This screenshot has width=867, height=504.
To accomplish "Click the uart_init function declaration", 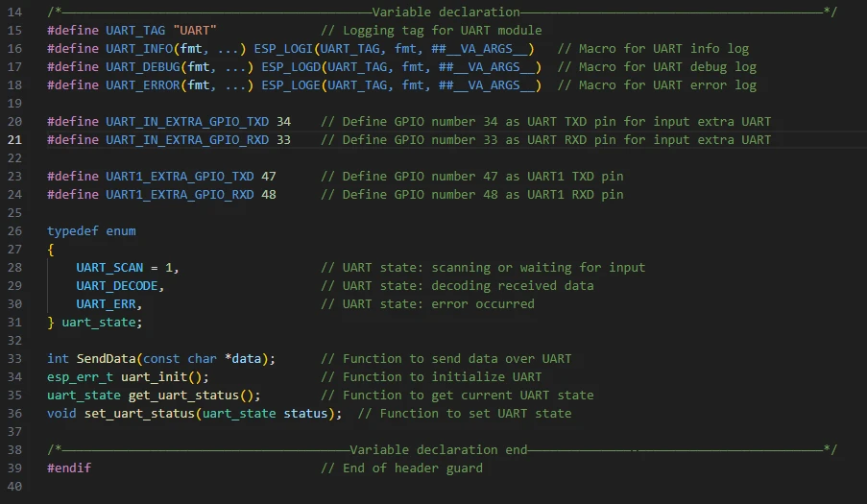I will pos(154,377).
